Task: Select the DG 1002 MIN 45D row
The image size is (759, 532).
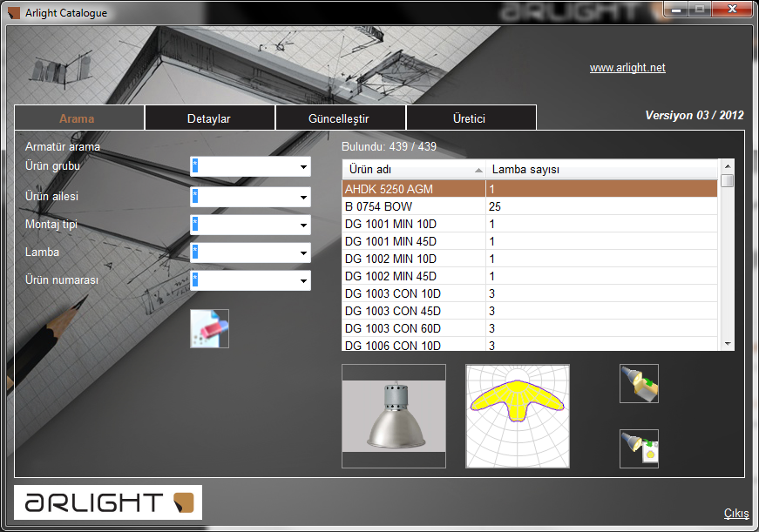Action: [x=530, y=276]
